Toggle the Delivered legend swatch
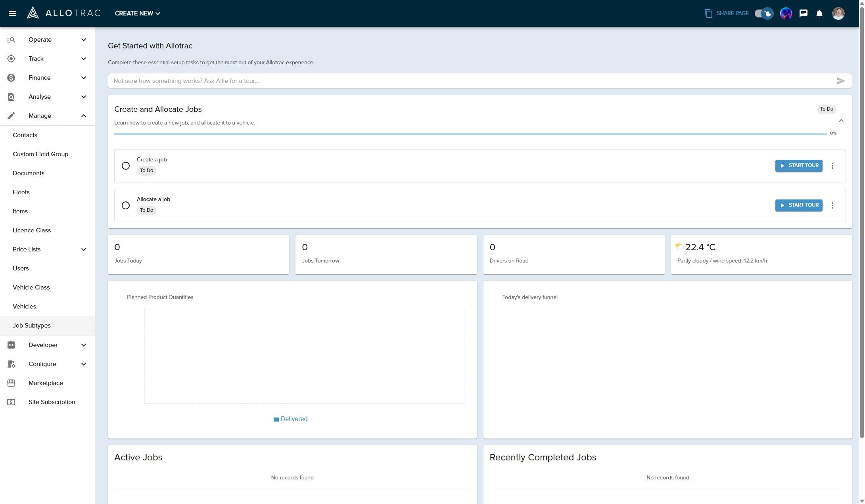Viewport: 865px width, 504px height. (x=276, y=420)
